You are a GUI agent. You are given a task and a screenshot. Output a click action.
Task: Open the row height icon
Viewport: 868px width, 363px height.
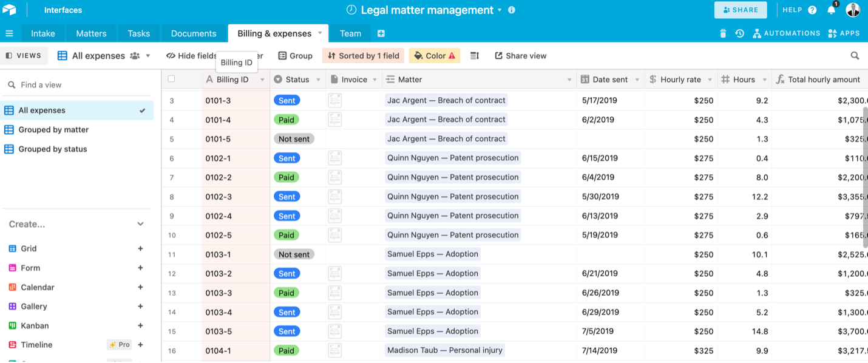(475, 56)
